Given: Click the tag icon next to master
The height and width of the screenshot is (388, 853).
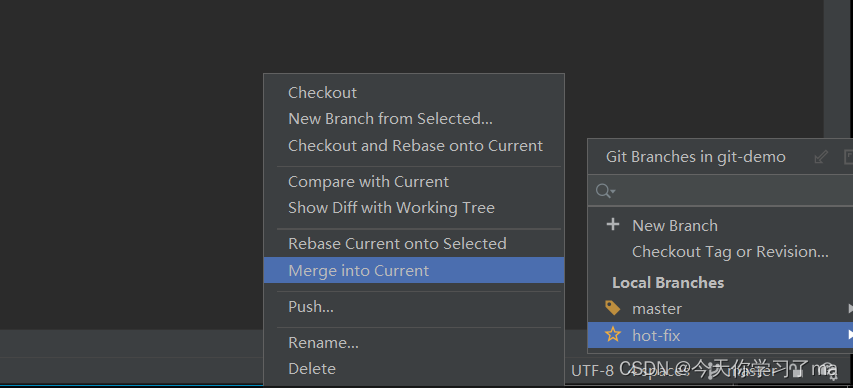Looking at the screenshot, I should pyautogui.click(x=613, y=308).
